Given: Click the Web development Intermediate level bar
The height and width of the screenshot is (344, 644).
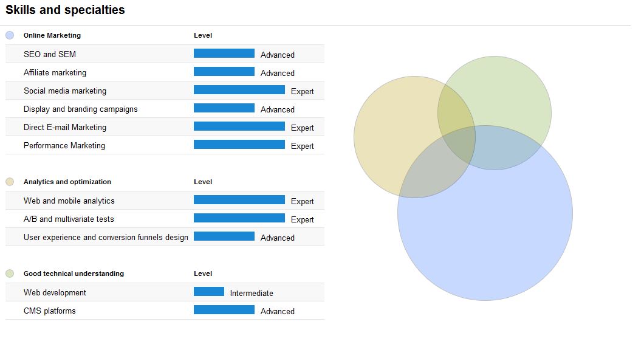Looking at the screenshot, I should coord(209,291).
